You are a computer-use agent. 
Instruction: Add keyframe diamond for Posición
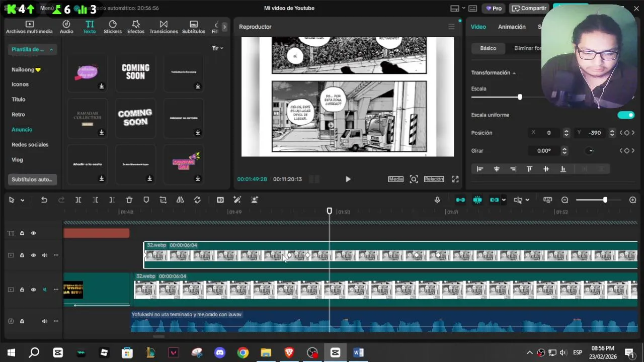[626, 133]
